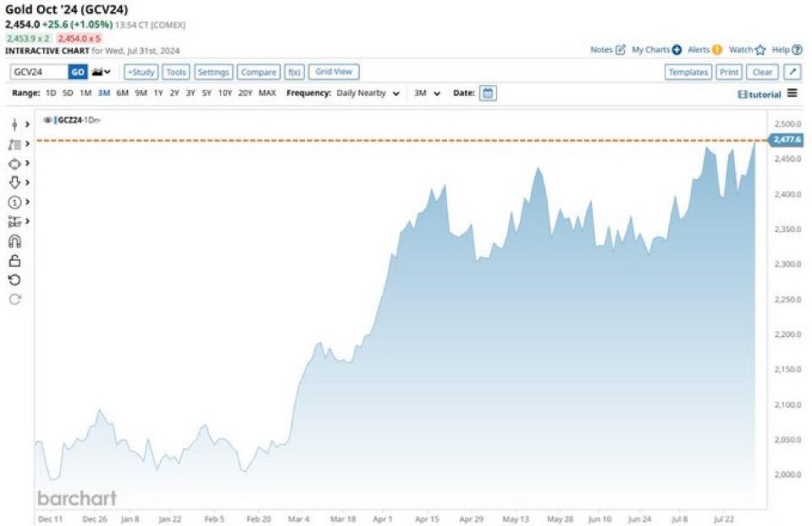This screenshot has height=526, width=812.
Task: Select the 5D range
Action: pos(68,93)
